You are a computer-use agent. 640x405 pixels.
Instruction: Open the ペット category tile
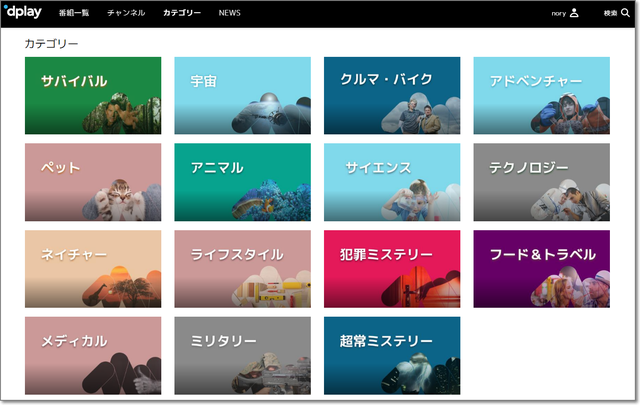coord(92,182)
